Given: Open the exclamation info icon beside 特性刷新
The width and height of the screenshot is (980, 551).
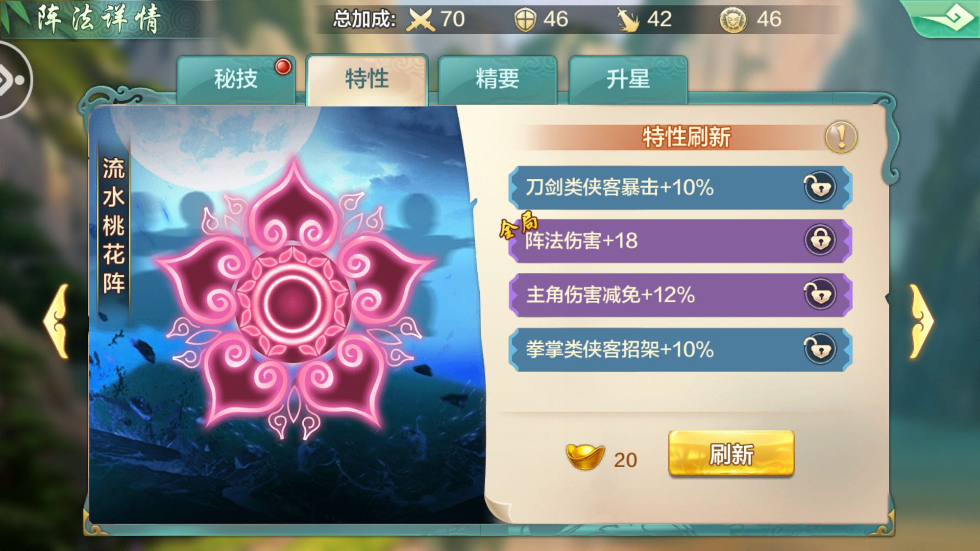Looking at the screenshot, I should tap(841, 137).
